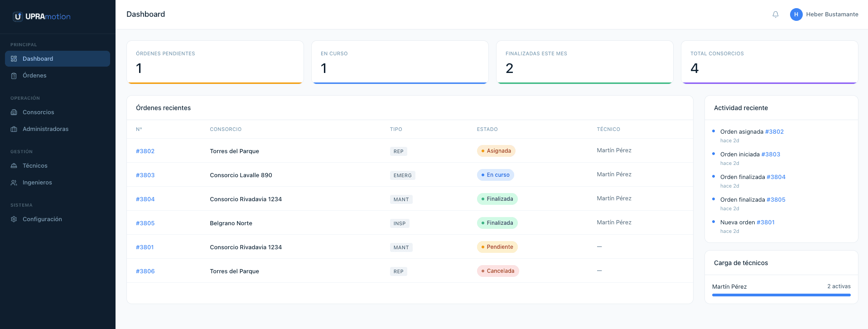Click the EMERG type tag
Viewport: 868px width, 329px height.
[403, 175]
